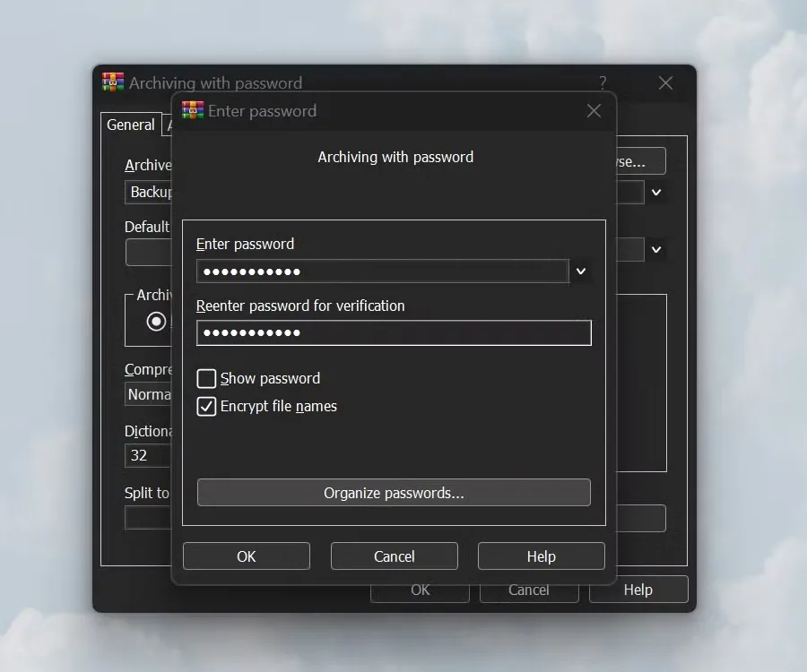The width and height of the screenshot is (807, 672).
Task: Click Cancel in the Enter password dialog
Action: point(395,556)
